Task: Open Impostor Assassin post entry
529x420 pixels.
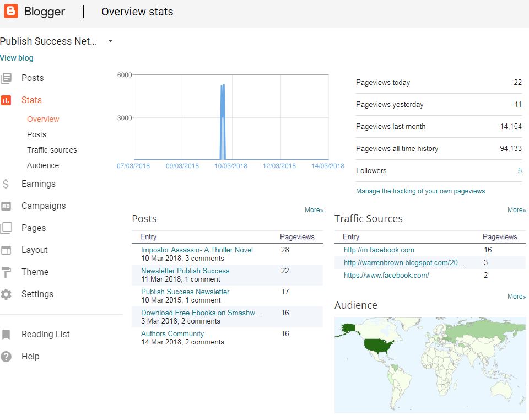Action: (x=197, y=250)
